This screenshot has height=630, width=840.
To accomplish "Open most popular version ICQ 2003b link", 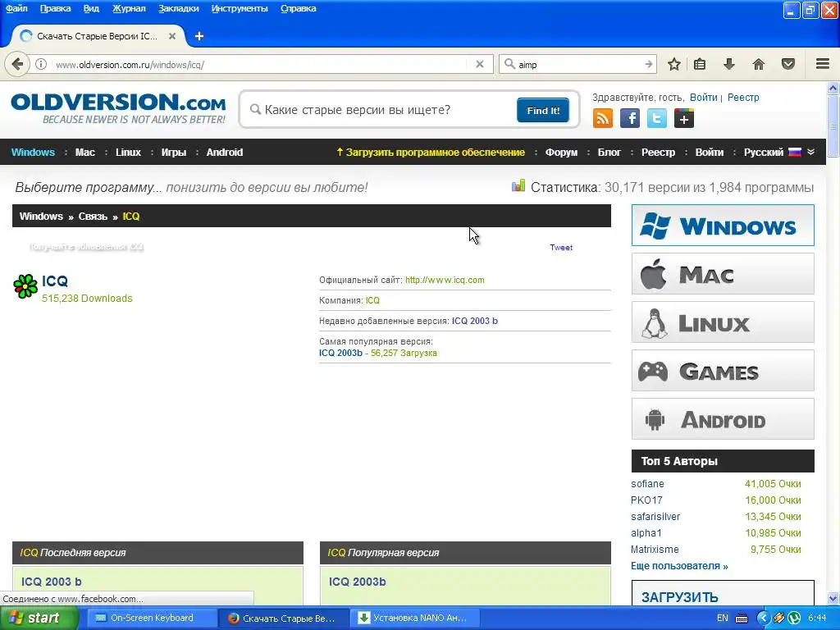I will coord(340,353).
